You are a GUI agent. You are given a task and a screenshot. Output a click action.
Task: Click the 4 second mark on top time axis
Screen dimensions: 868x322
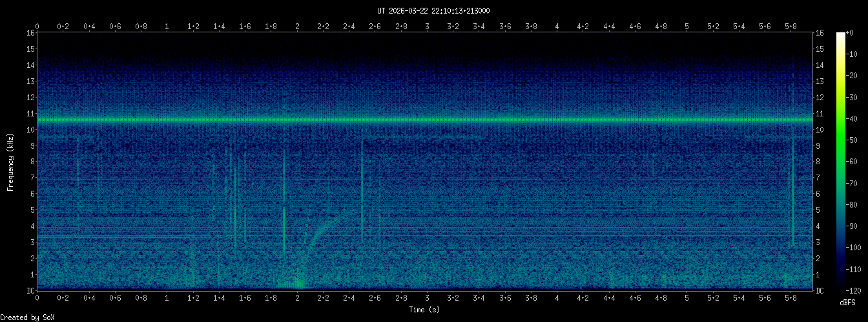557,26
